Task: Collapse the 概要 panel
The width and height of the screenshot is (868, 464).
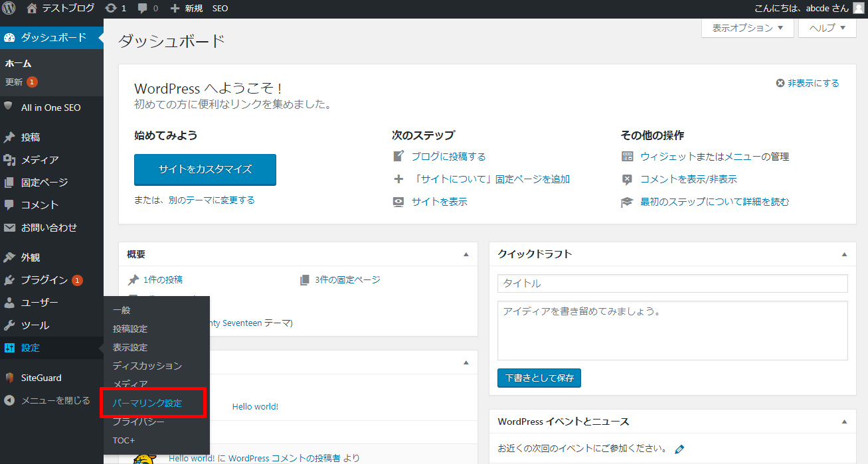Action: (x=466, y=254)
